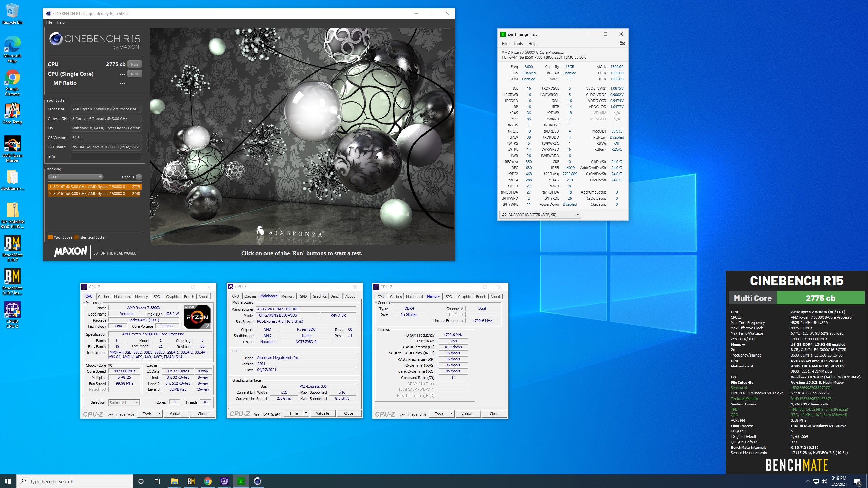Click the Windows Start button
Screen dimensions: 868x488
coord(8,481)
